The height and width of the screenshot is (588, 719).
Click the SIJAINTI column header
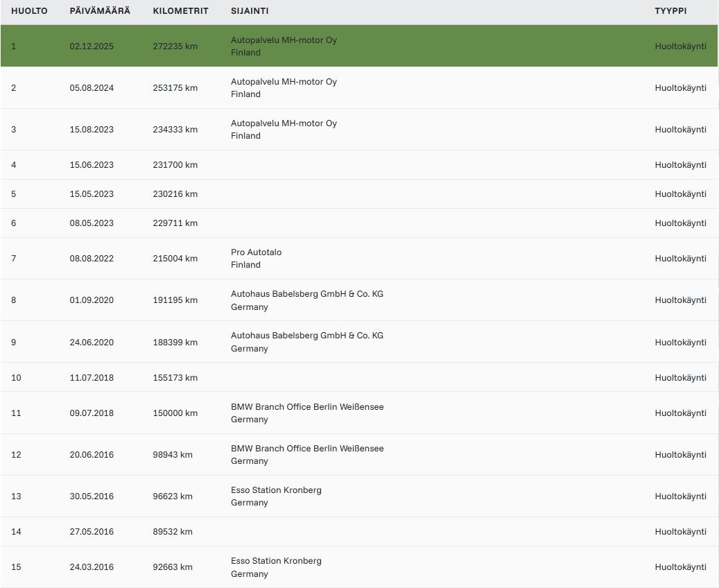pos(250,11)
